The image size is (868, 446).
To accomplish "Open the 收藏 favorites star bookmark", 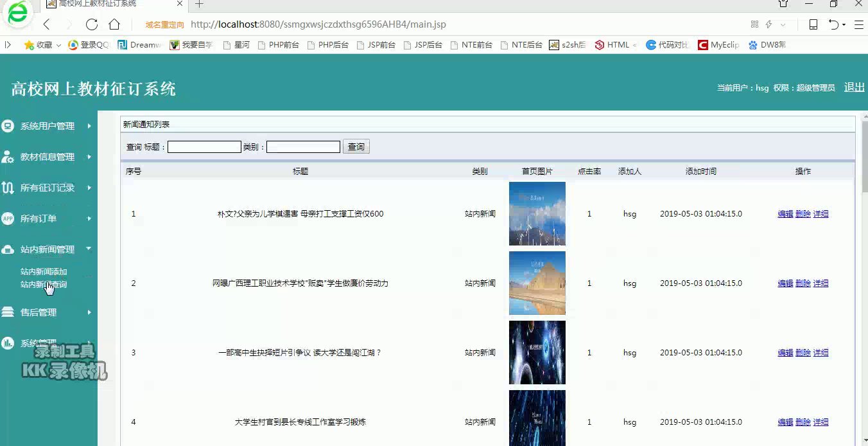I will tap(42, 45).
